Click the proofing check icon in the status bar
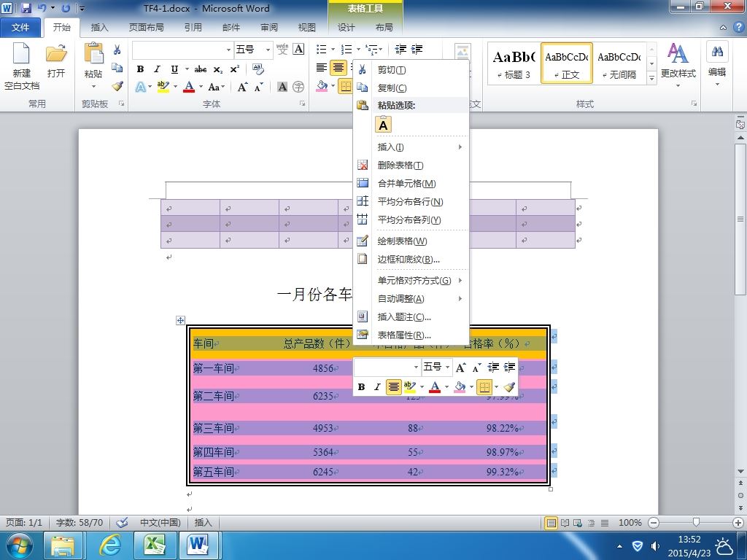This screenshot has height=560, width=747. pos(122,522)
